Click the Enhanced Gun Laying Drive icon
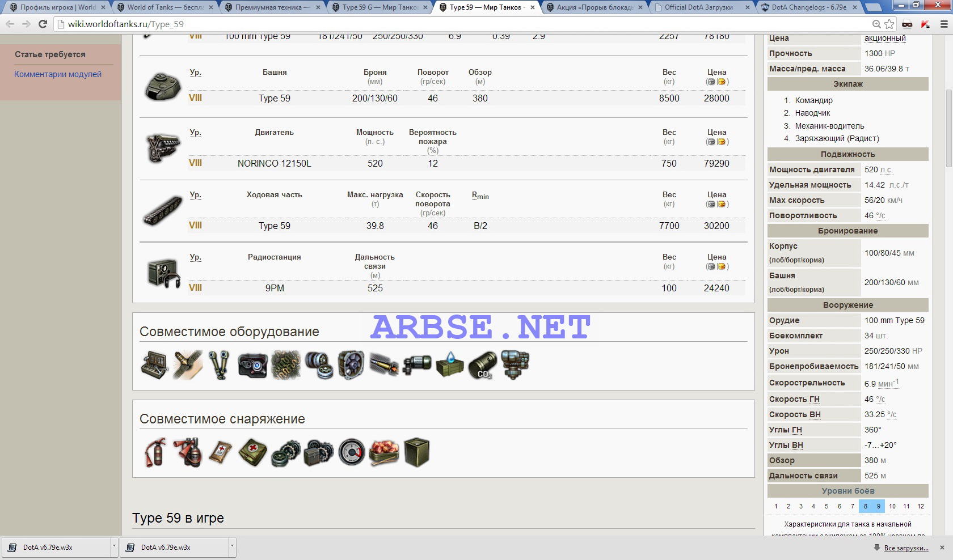 [x=417, y=365]
